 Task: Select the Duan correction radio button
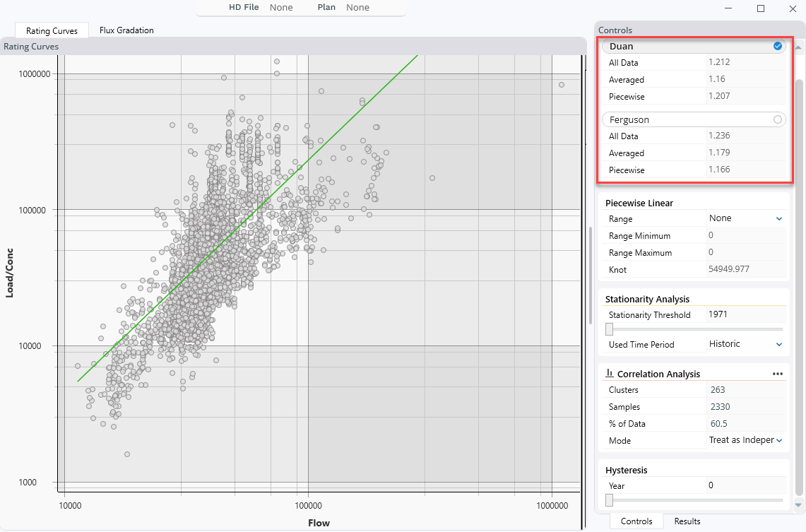point(778,46)
